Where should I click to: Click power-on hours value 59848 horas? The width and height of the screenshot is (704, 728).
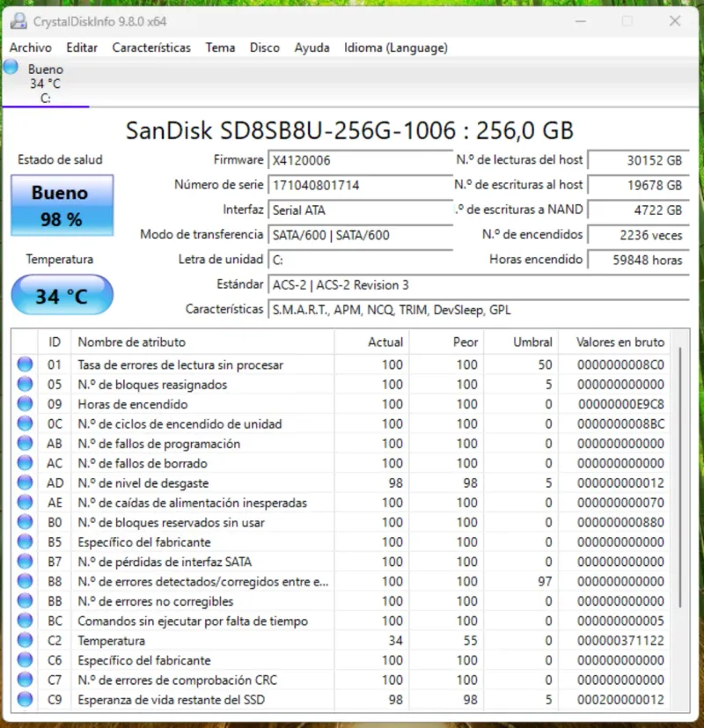[x=638, y=260]
